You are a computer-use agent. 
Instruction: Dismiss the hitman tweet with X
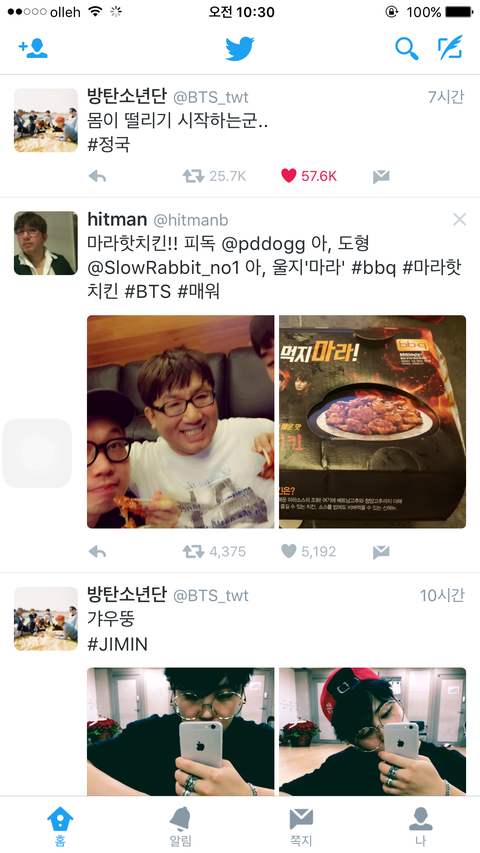coord(459,219)
